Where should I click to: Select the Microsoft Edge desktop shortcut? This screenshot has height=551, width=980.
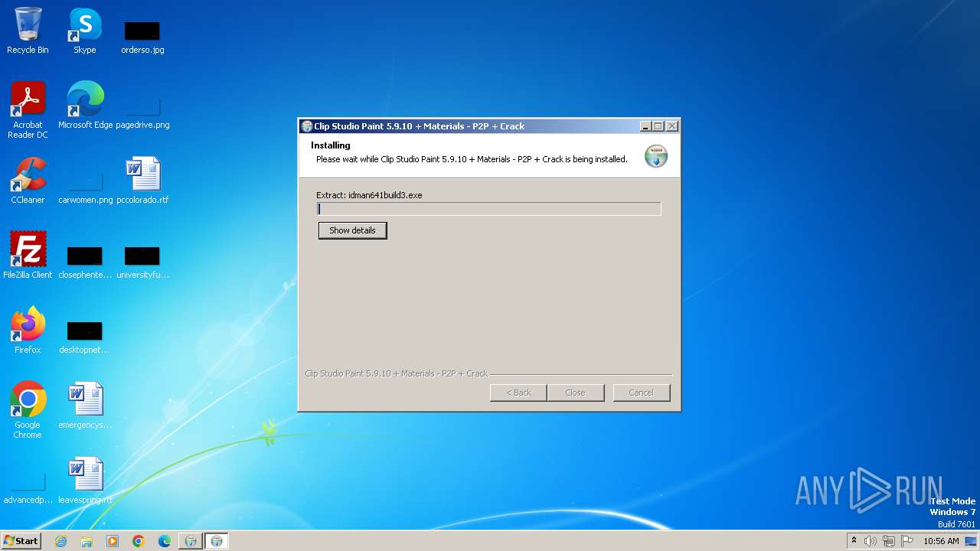click(85, 106)
